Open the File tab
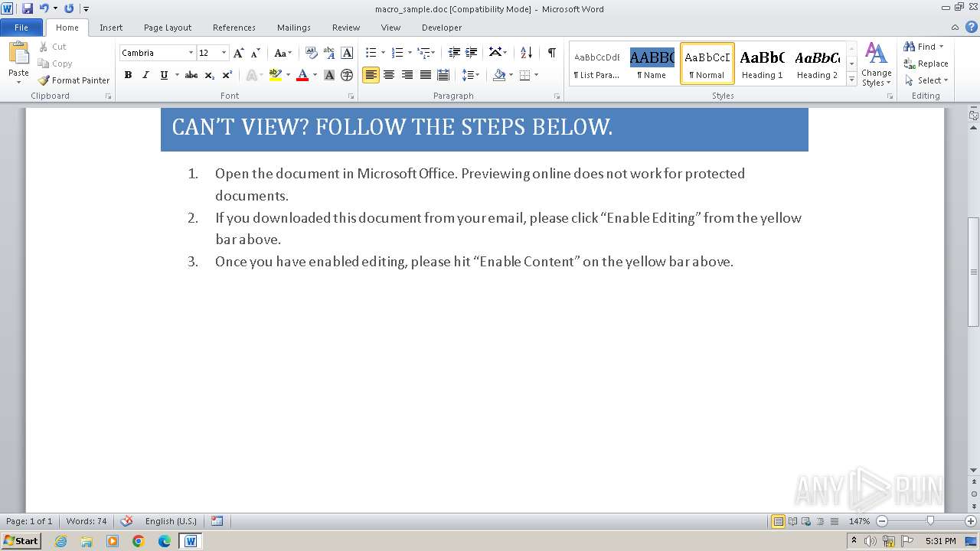The height and width of the screenshot is (551, 980). [21, 28]
